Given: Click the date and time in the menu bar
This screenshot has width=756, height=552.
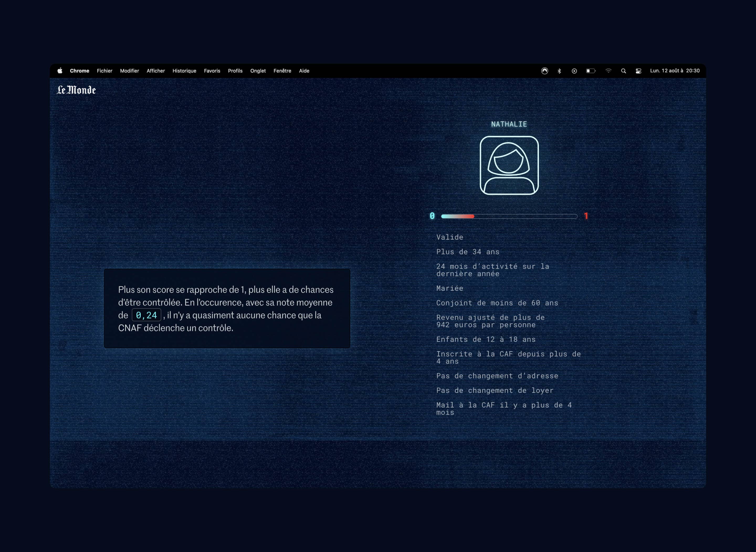Looking at the screenshot, I should tap(675, 71).
